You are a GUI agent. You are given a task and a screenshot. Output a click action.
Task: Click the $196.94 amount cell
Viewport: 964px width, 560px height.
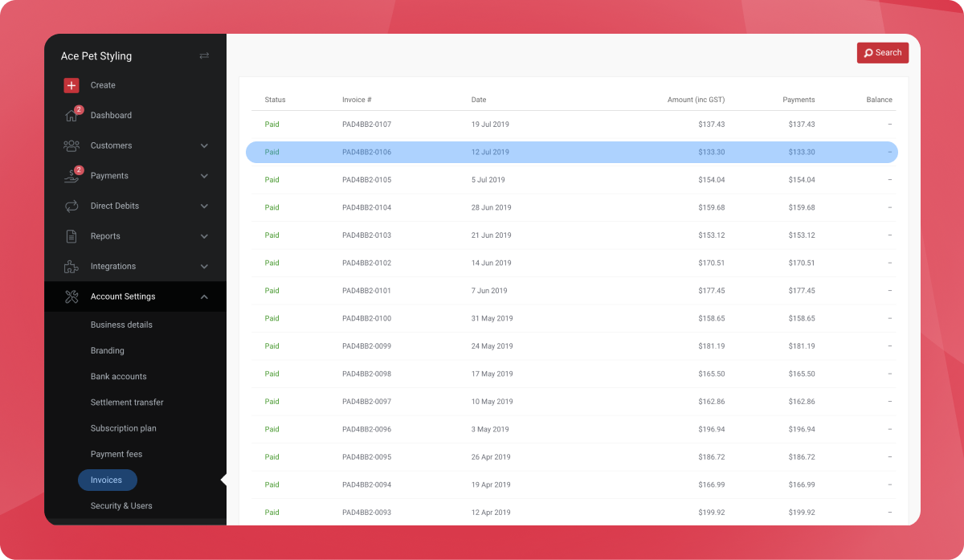pyautogui.click(x=712, y=429)
